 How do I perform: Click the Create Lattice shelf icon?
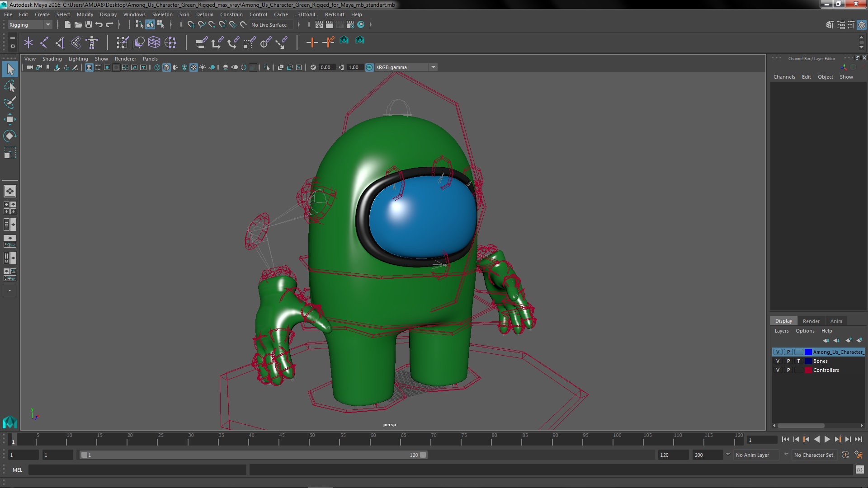(154, 42)
